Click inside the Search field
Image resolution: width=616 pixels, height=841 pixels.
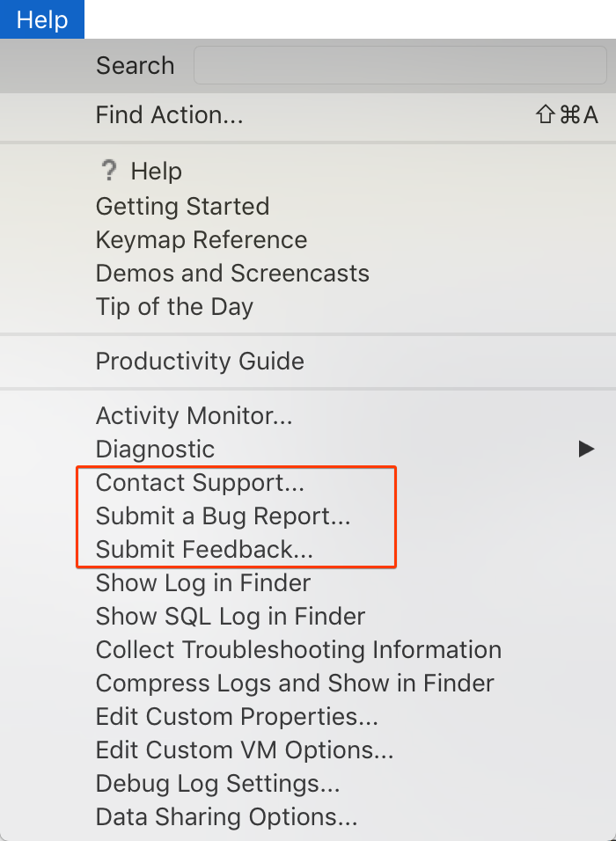point(400,65)
